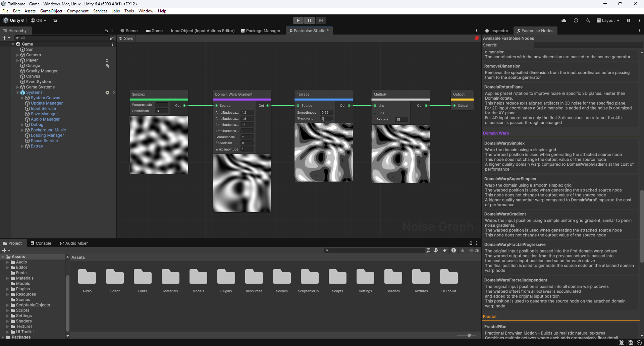Image resolution: width=644 pixels, height=346 pixels.
Task: Click Search by Type filter icon
Action: click(x=436, y=250)
